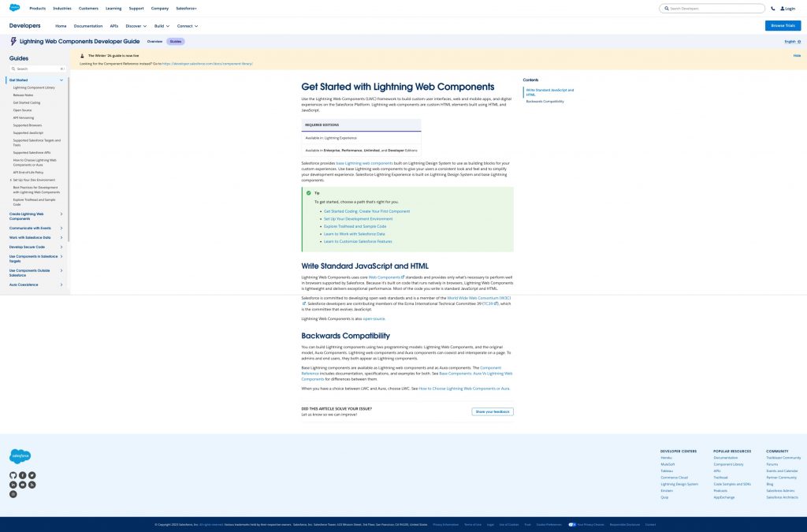
Task: Expand Work with Salesforce Data section
Action: tap(61, 238)
